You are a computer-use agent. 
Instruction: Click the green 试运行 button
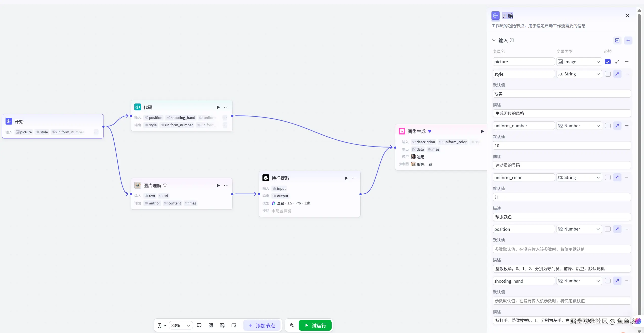[x=315, y=325]
